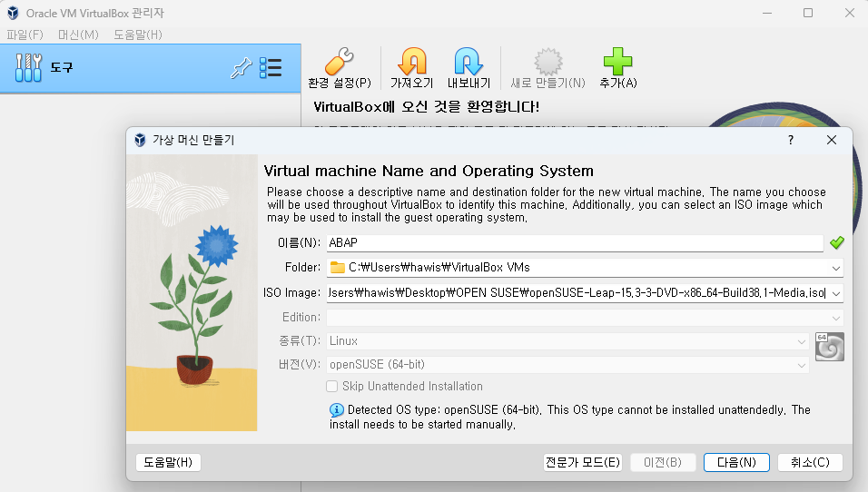The height and width of the screenshot is (492, 868).
Task: Expand the 종류(T) Linux dropdown
Action: (x=801, y=341)
